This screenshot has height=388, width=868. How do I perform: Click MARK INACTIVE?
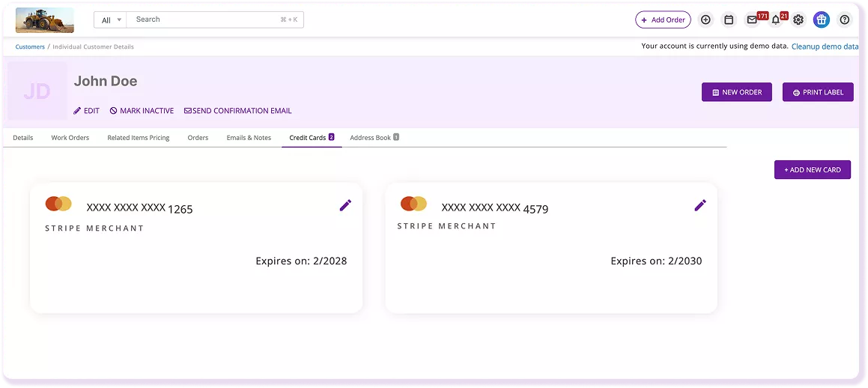tap(142, 111)
